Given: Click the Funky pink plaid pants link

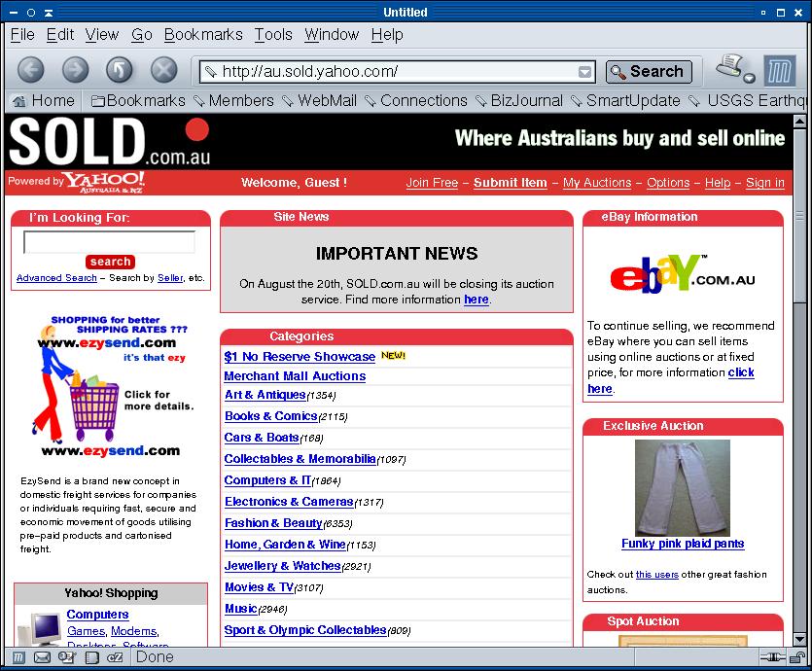Looking at the screenshot, I should click(683, 544).
